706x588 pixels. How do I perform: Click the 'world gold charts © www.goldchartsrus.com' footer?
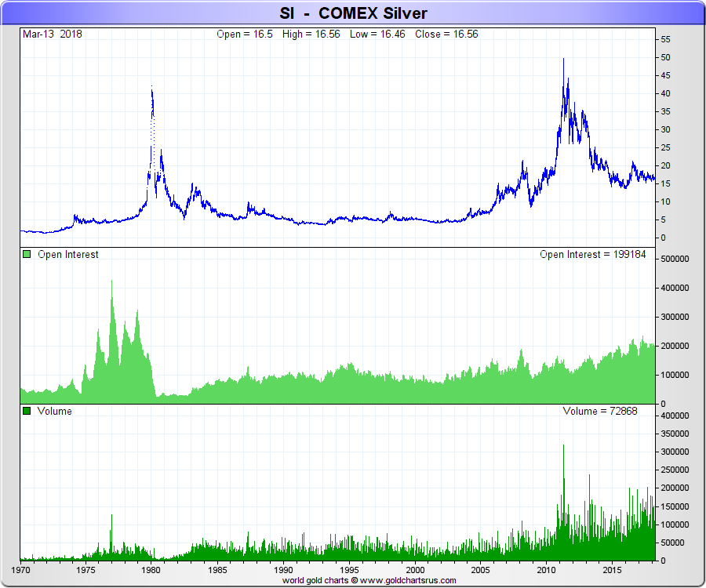coord(369,580)
